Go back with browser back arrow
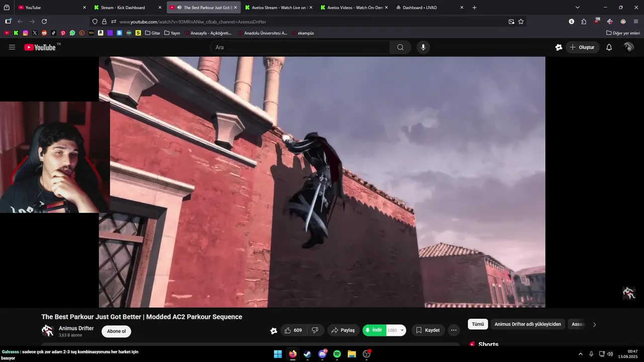 click(x=20, y=22)
